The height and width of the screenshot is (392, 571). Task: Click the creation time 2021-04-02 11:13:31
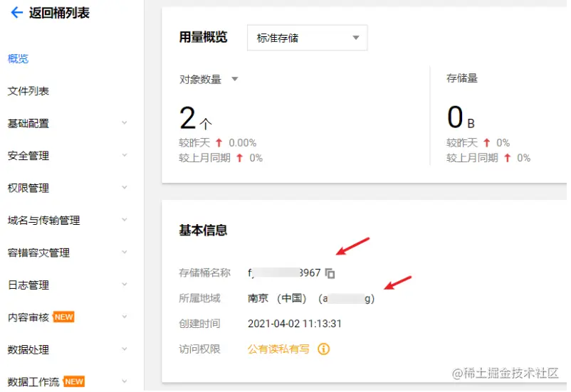pos(295,324)
